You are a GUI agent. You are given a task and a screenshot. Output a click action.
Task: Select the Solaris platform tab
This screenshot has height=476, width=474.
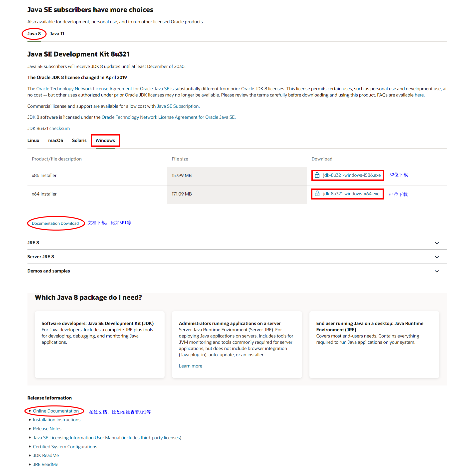(79, 140)
